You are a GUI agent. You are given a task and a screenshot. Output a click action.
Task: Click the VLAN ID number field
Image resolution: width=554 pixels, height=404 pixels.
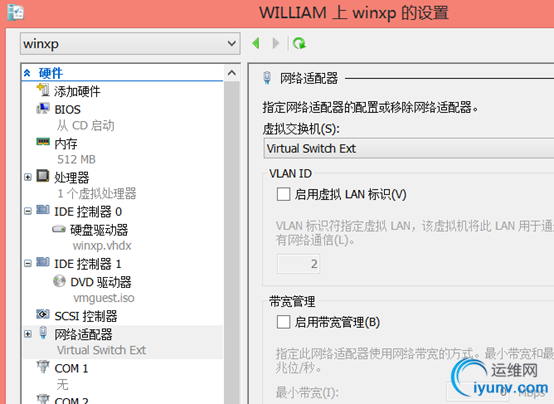(x=299, y=264)
